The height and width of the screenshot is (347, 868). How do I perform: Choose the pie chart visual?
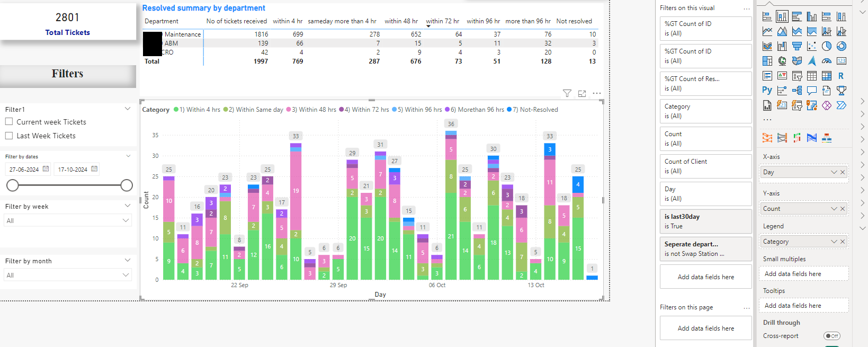point(827,46)
